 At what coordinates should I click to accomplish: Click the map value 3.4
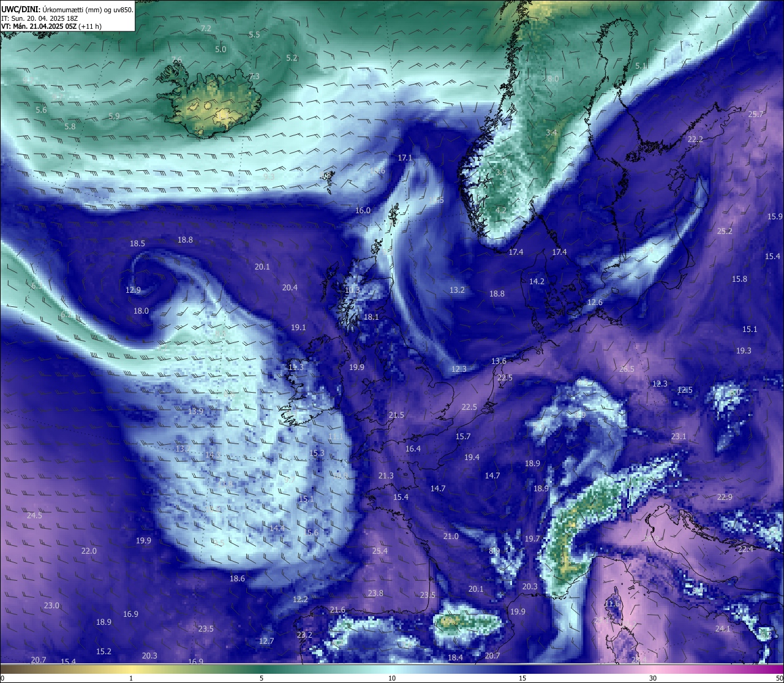[x=551, y=133]
